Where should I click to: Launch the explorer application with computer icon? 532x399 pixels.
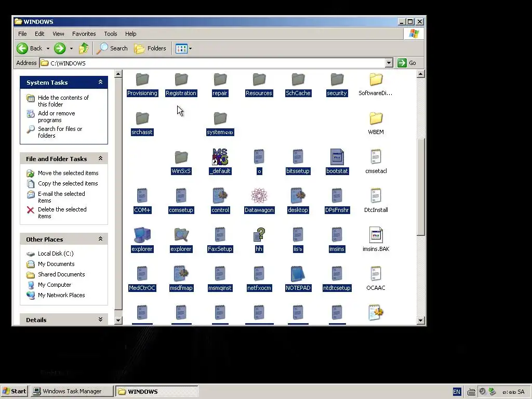coord(142,240)
